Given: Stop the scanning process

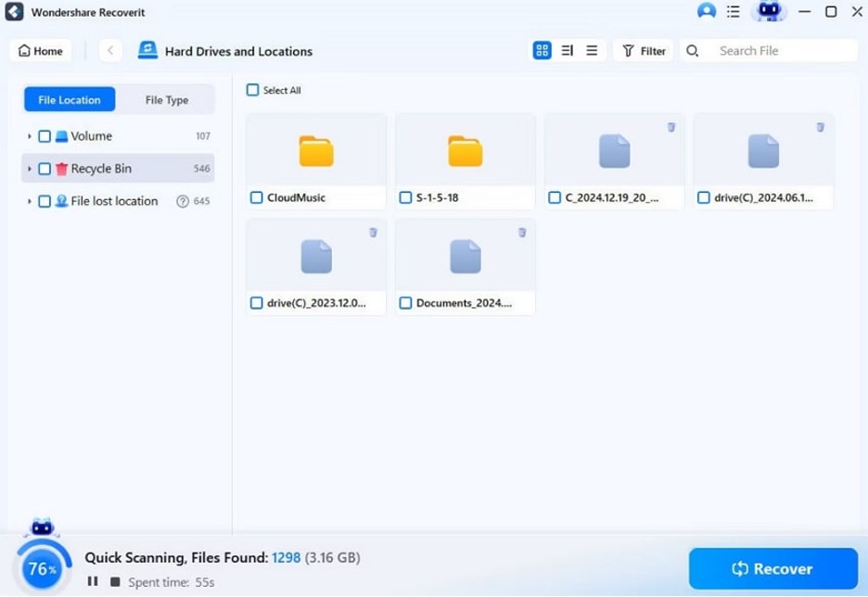Looking at the screenshot, I should (115, 581).
